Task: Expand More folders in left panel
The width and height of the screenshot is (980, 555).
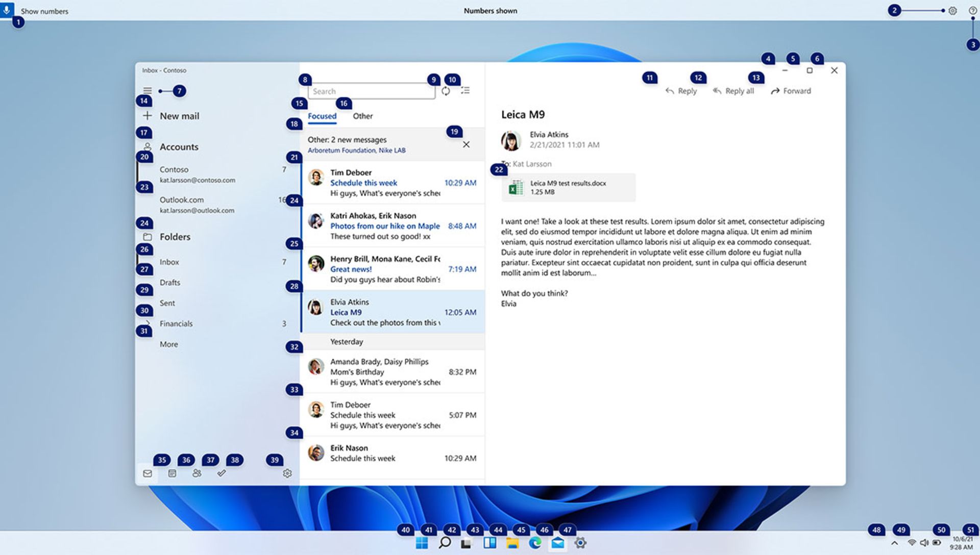Action: pos(168,344)
